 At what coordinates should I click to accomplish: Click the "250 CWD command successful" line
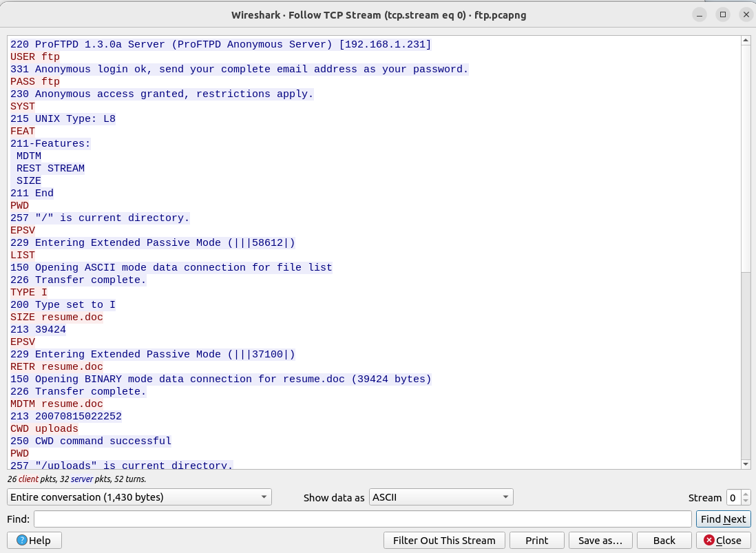point(91,441)
